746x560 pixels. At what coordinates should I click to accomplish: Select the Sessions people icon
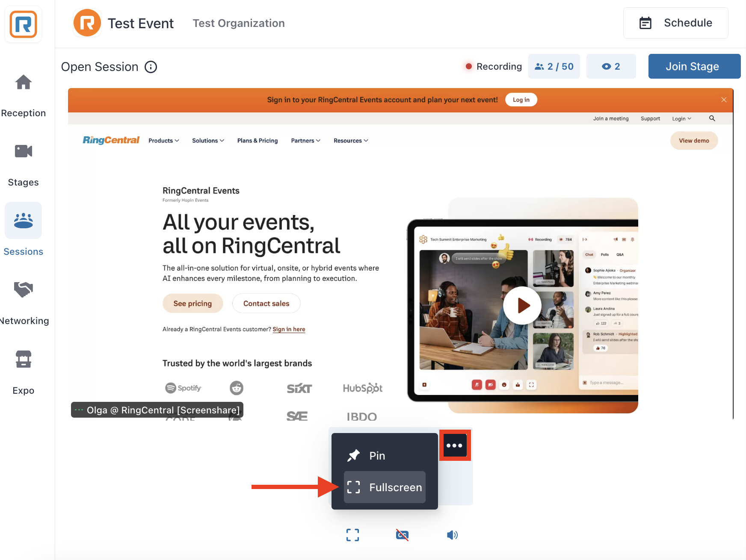tap(24, 220)
